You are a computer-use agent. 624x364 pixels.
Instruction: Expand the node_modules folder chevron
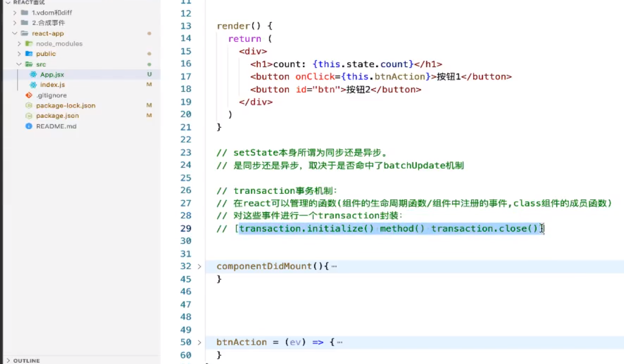point(19,43)
